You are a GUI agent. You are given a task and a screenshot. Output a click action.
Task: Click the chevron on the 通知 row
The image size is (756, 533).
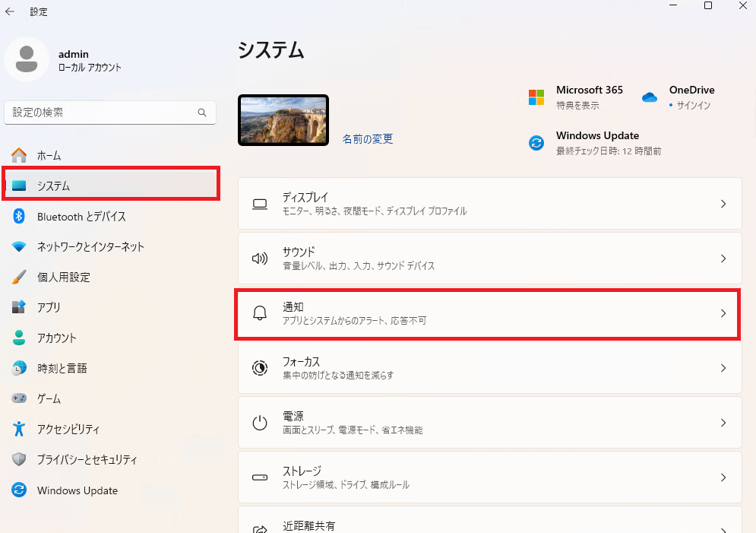pyautogui.click(x=723, y=313)
